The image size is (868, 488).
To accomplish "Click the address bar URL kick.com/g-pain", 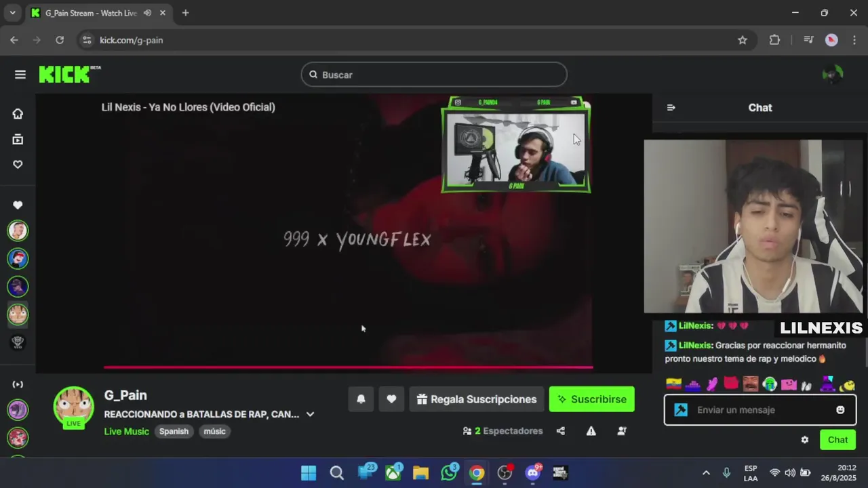I will point(131,40).
